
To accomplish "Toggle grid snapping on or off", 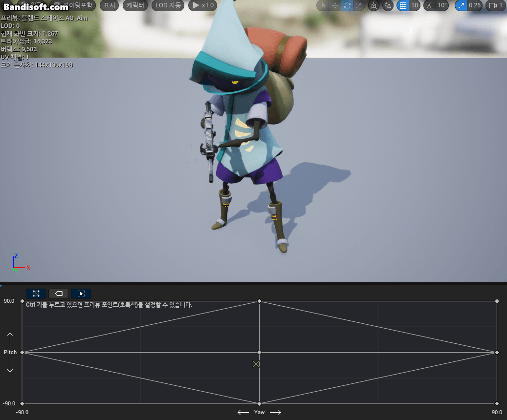I will click(403, 5).
